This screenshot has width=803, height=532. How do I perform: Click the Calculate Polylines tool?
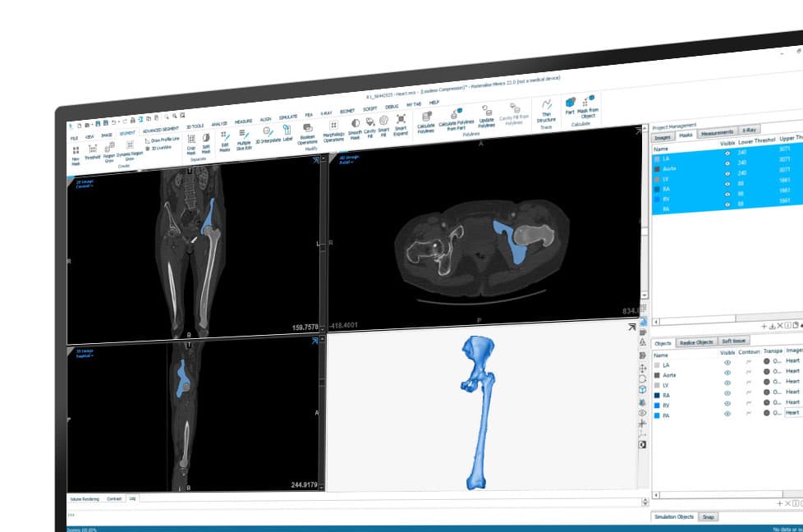(425, 123)
